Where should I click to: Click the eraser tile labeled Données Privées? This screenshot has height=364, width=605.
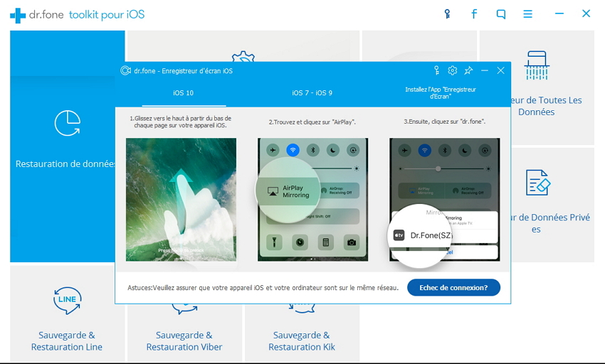(x=552, y=205)
